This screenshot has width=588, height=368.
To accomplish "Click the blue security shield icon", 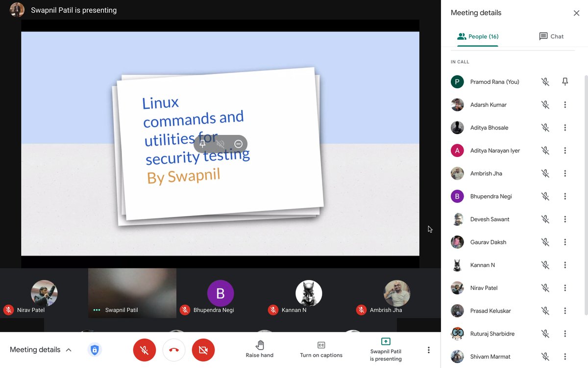I will [95, 350].
